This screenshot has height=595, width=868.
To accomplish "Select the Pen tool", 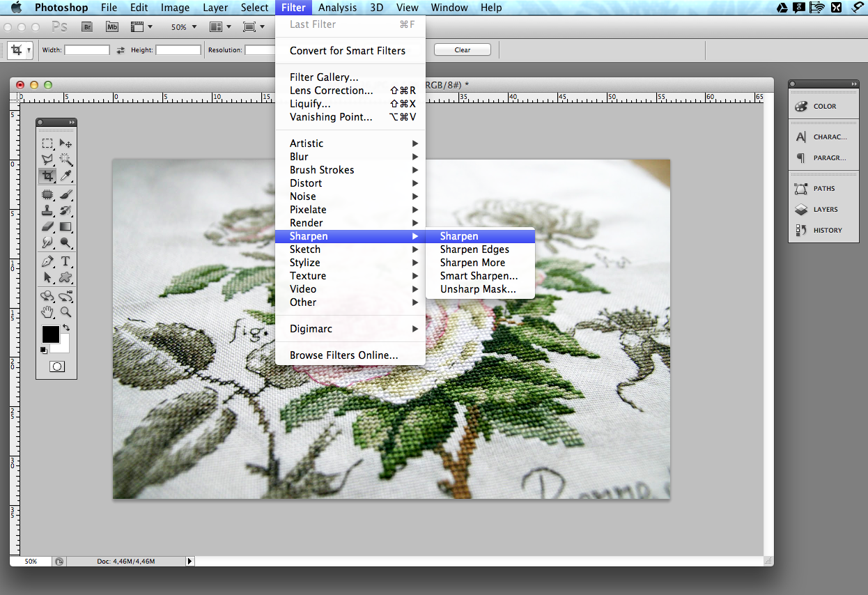I will [x=47, y=261].
